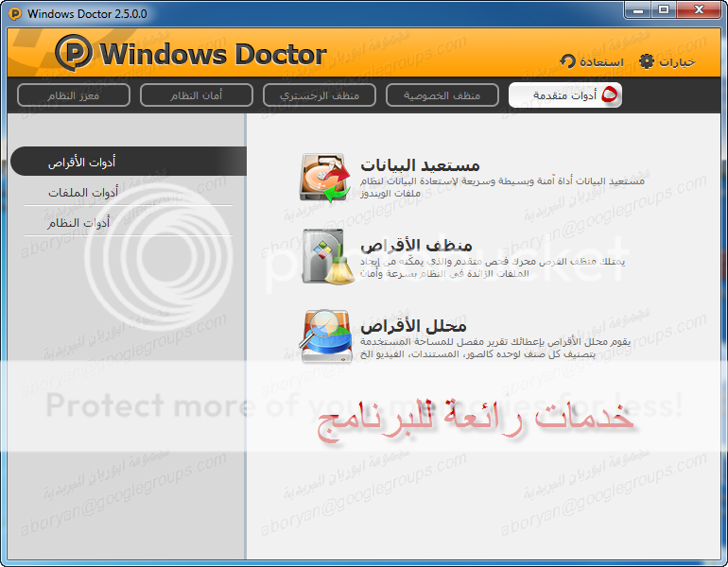Click the Restore (استعادة) circular arrow icon
This screenshot has width=728, height=567.
[568, 61]
